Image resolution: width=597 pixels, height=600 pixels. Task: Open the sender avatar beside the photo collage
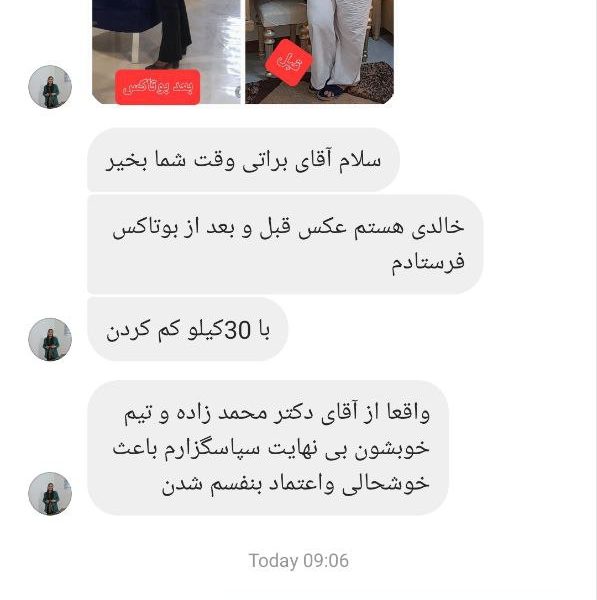coord(50,87)
